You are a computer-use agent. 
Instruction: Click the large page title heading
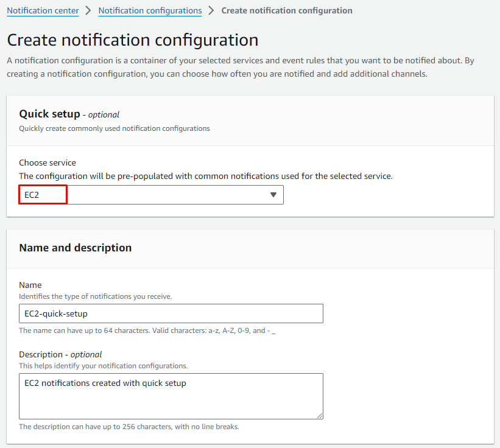point(132,40)
